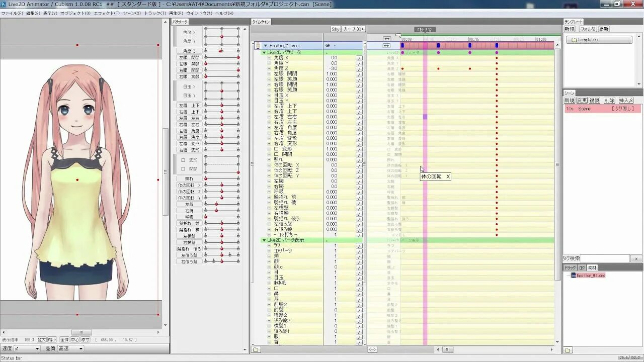Screen dimensions: 644x362
Task: Click the x button beside tag search
Action: pos(636,258)
